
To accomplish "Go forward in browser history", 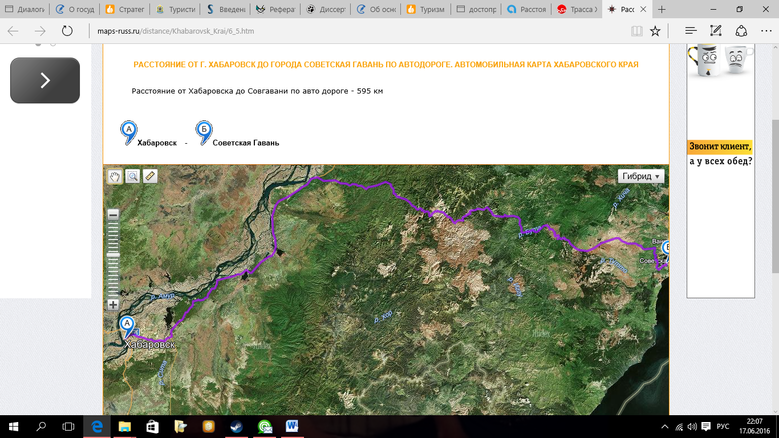I will click(40, 31).
